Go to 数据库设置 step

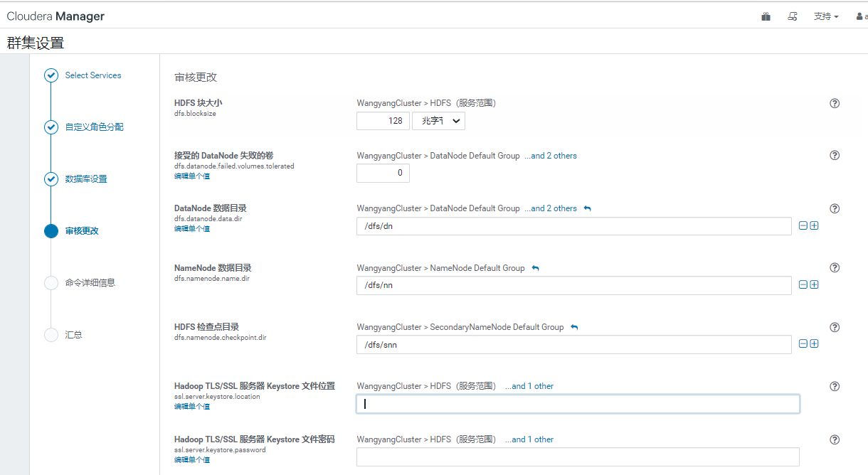tap(86, 179)
